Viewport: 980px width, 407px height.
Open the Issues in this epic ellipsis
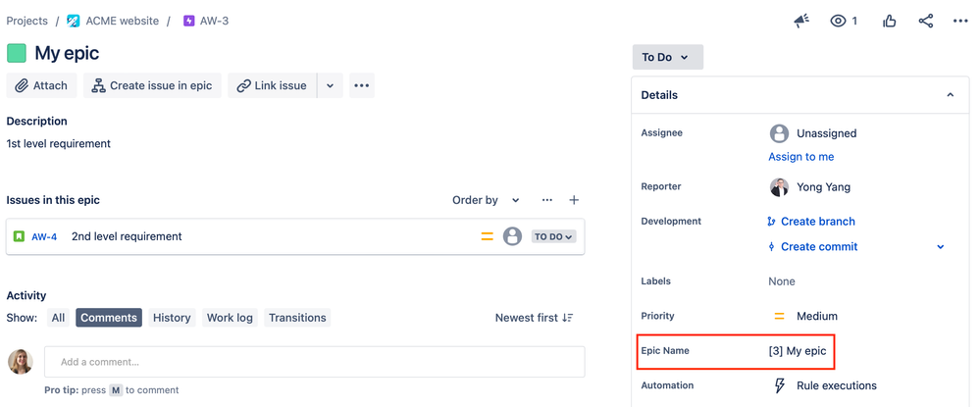(x=546, y=200)
